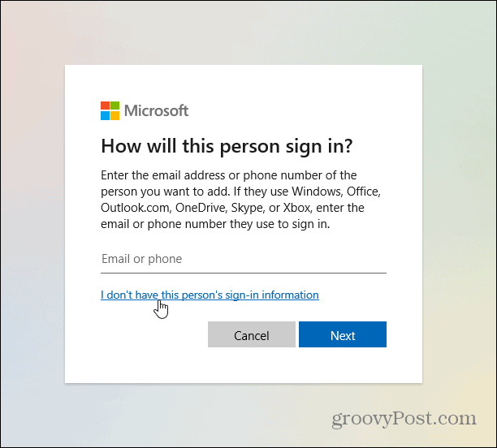
Task: Click the yellow square in Microsoft logo
Action: pos(115,115)
